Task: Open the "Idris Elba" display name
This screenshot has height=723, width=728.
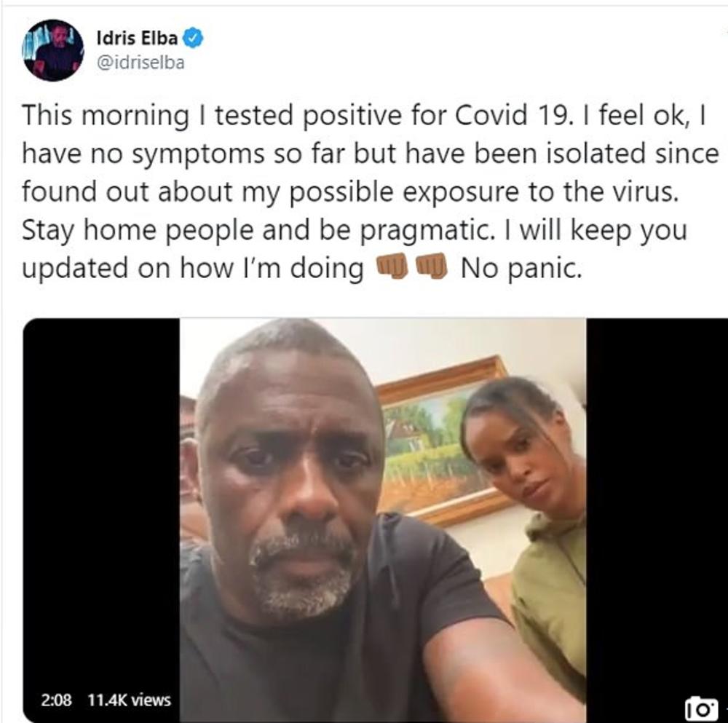Action: pos(137,38)
